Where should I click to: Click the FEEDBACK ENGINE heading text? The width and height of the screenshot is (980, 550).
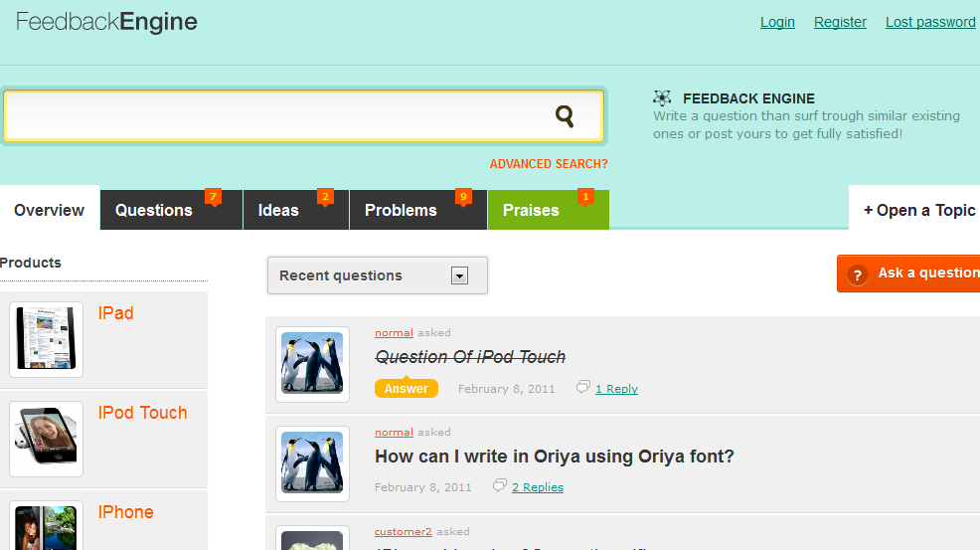click(748, 98)
